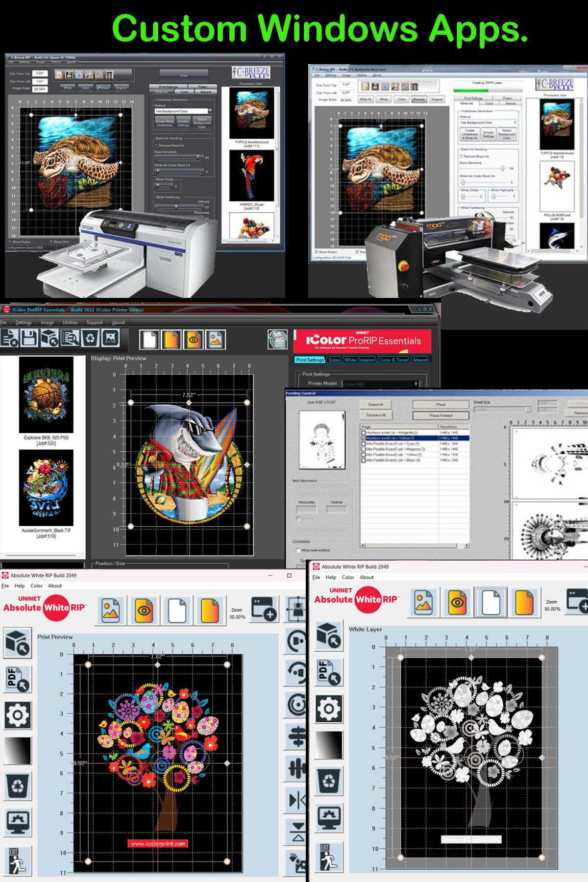Open Color menu in Print Preview window
588x882 pixels.
click(36, 586)
